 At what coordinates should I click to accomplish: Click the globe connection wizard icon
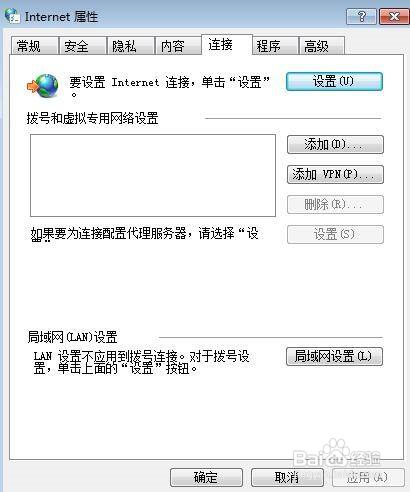[43, 86]
